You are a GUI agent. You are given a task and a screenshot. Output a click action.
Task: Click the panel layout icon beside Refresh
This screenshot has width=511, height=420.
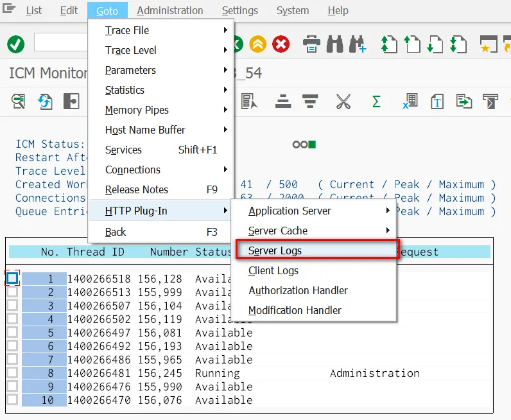pyautogui.click(x=71, y=101)
